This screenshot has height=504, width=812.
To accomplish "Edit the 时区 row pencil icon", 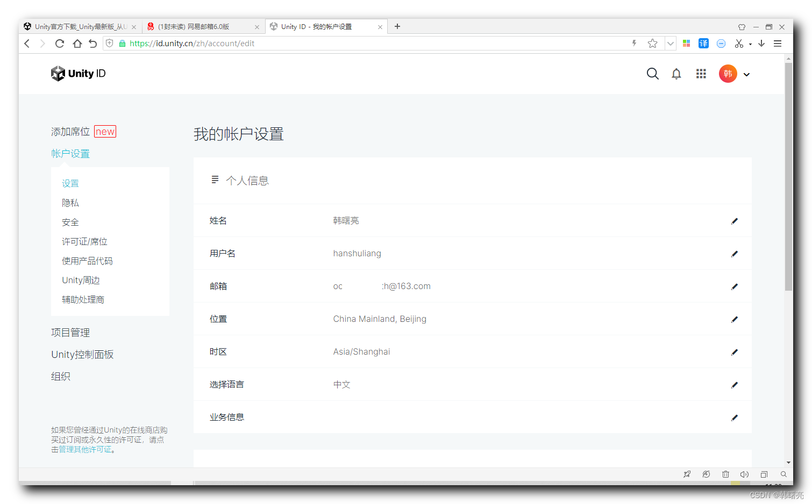I will [735, 352].
